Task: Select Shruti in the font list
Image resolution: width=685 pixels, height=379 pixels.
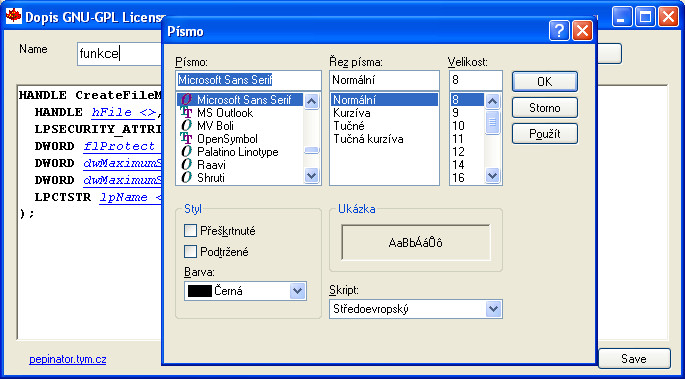Action: (x=240, y=178)
